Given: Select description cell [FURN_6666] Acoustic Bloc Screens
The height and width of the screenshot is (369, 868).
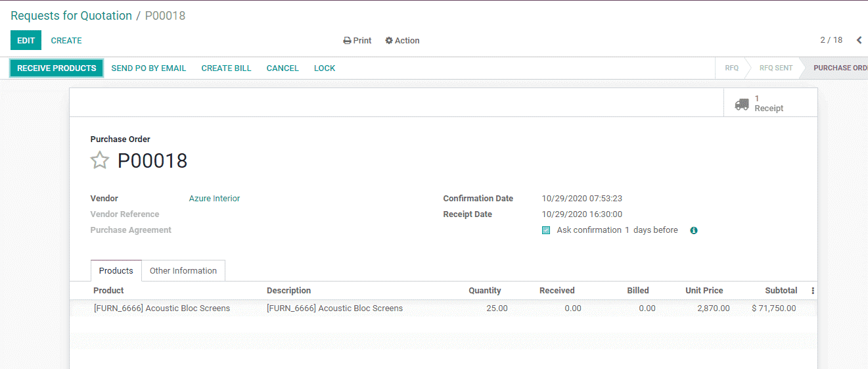Looking at the screenshot, I should coord(334,308).
